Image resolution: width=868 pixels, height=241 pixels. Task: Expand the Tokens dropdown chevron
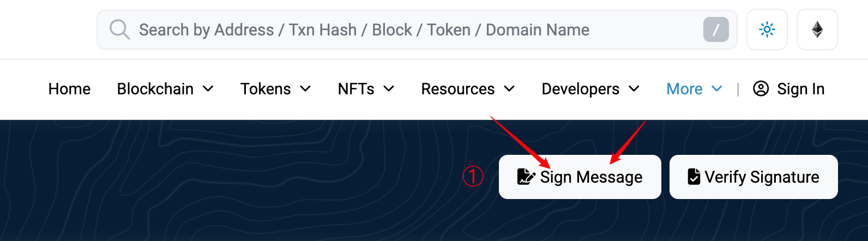(x=305, y=89)
